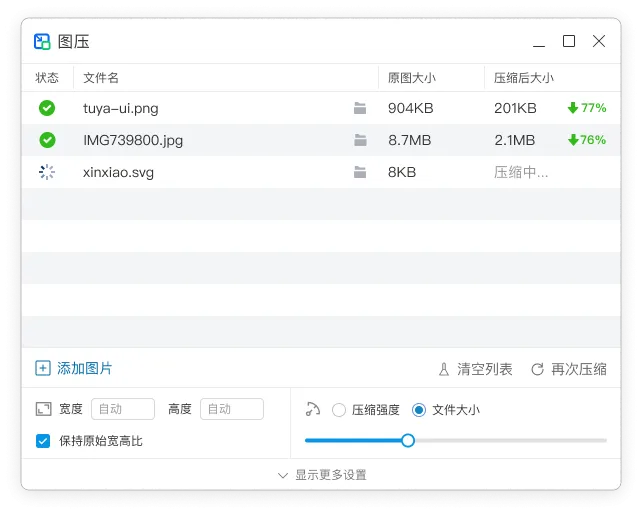
Task: Click the 图压 app logo icon
Action: pos(42,41)
